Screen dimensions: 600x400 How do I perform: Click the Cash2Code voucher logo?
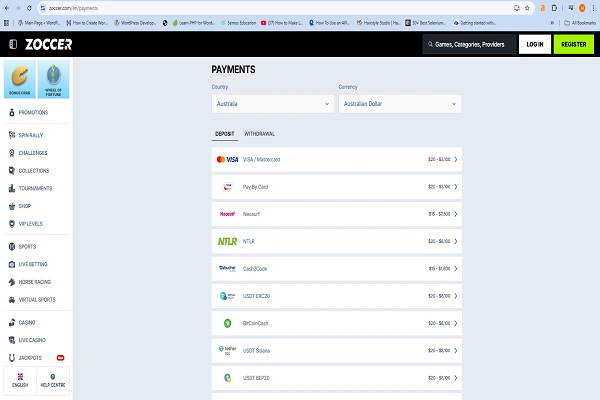pyautogui.click(x=227, y=269)
